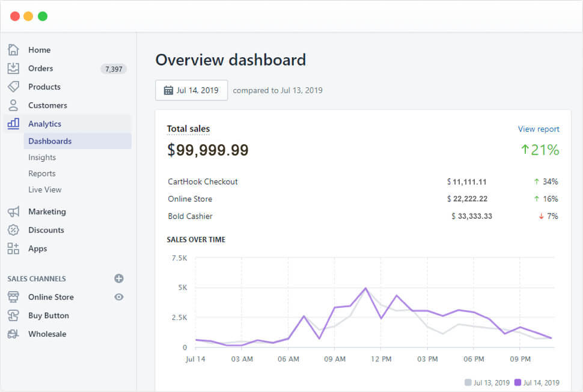Click the 7% Bold Cashier decrease
Image resolution: width=583 pixels, height=392 pixels.
[x=548, y=216]
